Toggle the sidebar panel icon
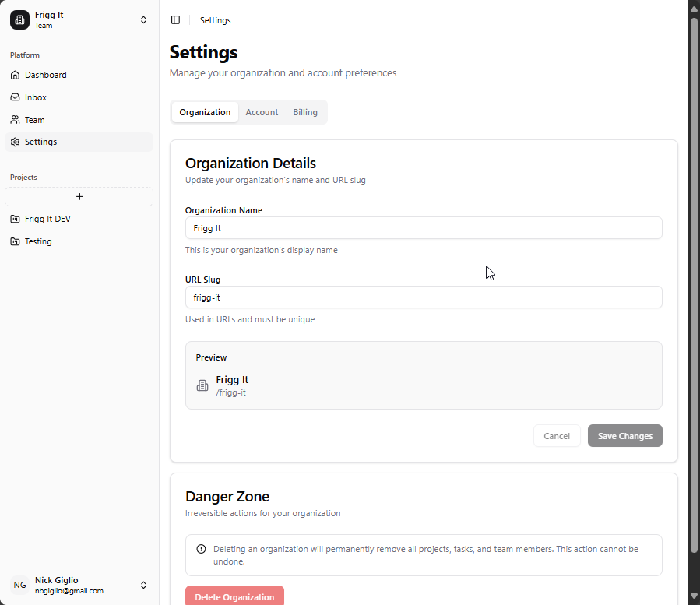 [x=175, y=20]
